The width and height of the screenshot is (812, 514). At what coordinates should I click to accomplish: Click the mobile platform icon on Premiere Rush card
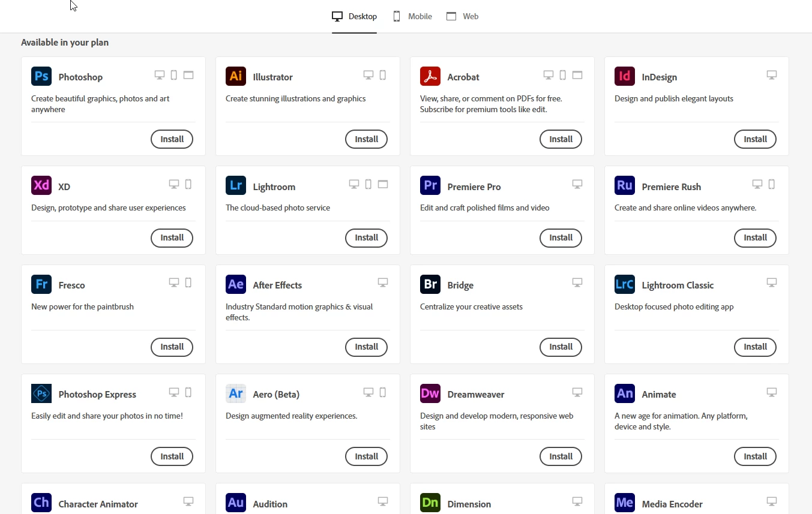click(772, 184)
